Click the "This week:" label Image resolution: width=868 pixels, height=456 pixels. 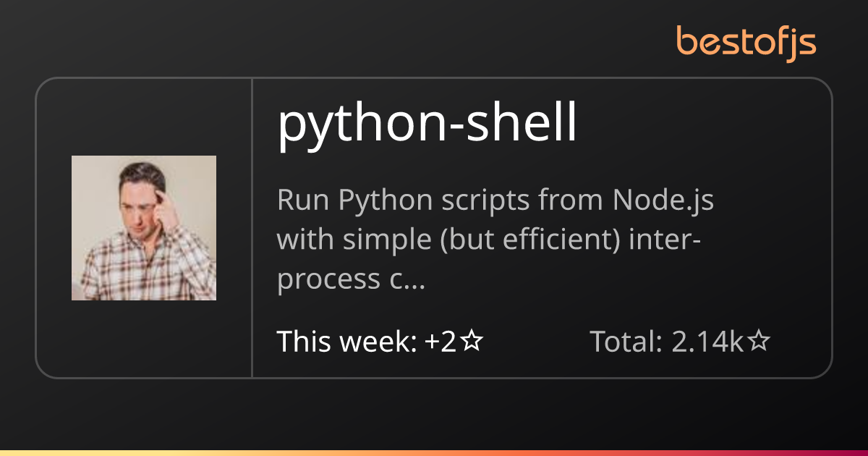(x=346, y=342)
